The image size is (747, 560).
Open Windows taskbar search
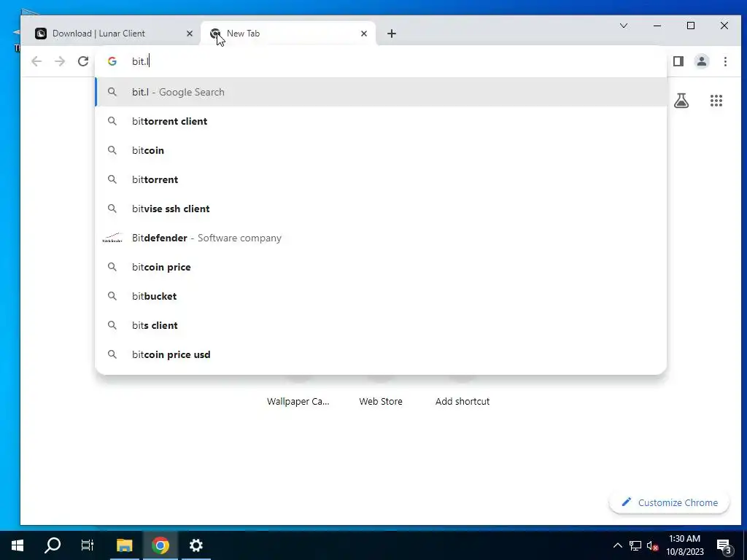tap(53, 545)
